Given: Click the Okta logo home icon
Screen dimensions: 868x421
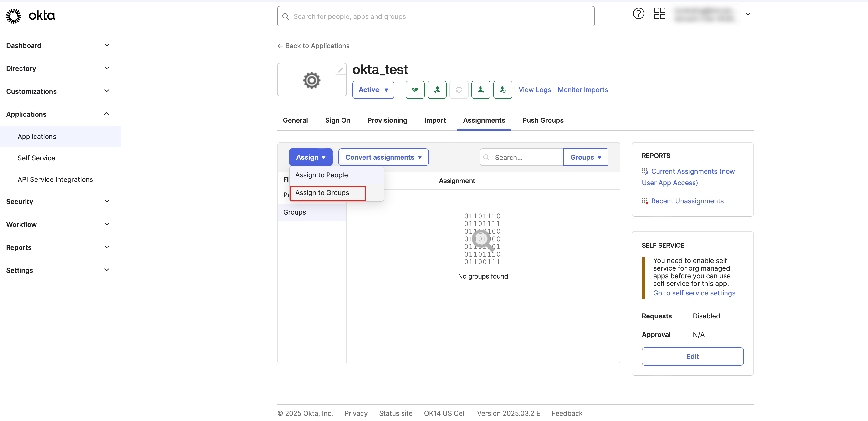Looking at the screenshot, I should coord(30,16).
